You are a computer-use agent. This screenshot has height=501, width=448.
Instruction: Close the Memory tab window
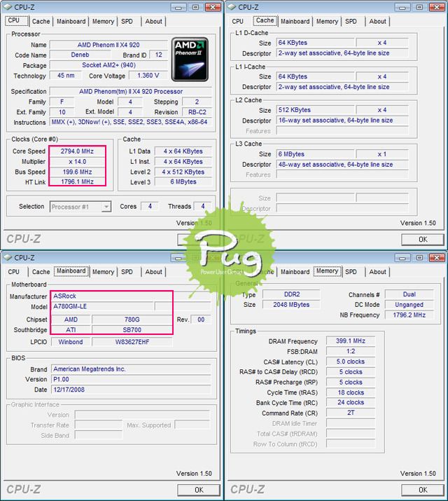tap(437, 258)
